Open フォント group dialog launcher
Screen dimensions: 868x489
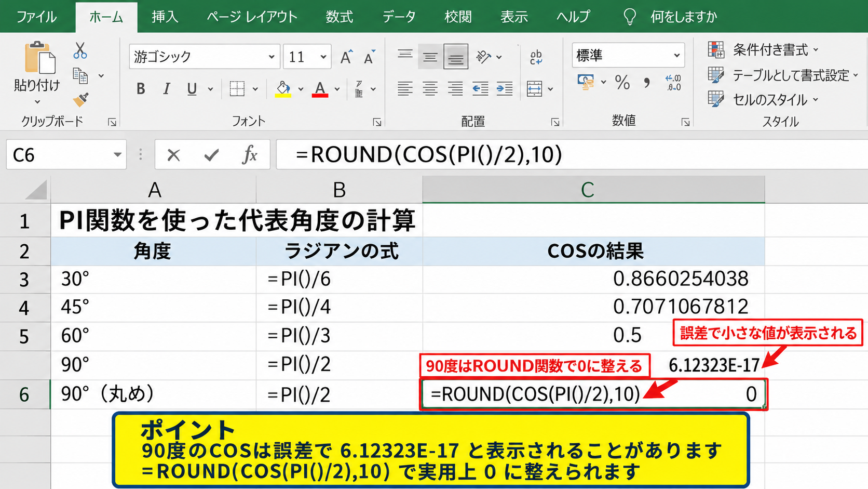click(x=377, y=122)
